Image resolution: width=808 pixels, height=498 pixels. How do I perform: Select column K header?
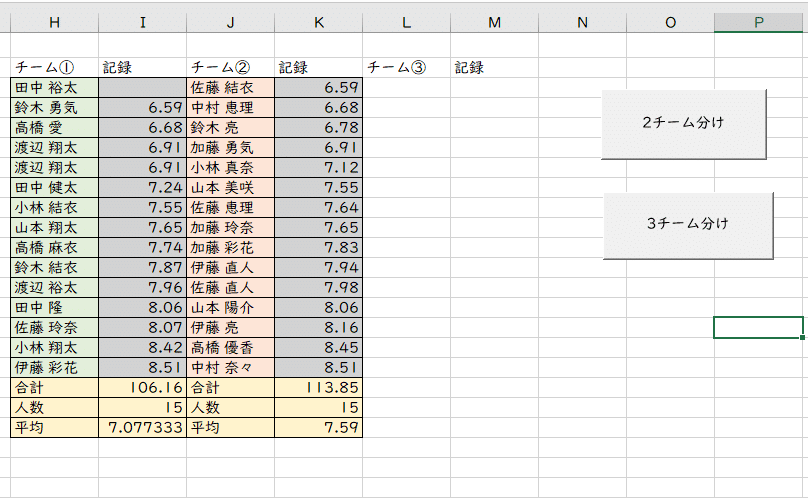pyautogui.click(x=318, y=23)
